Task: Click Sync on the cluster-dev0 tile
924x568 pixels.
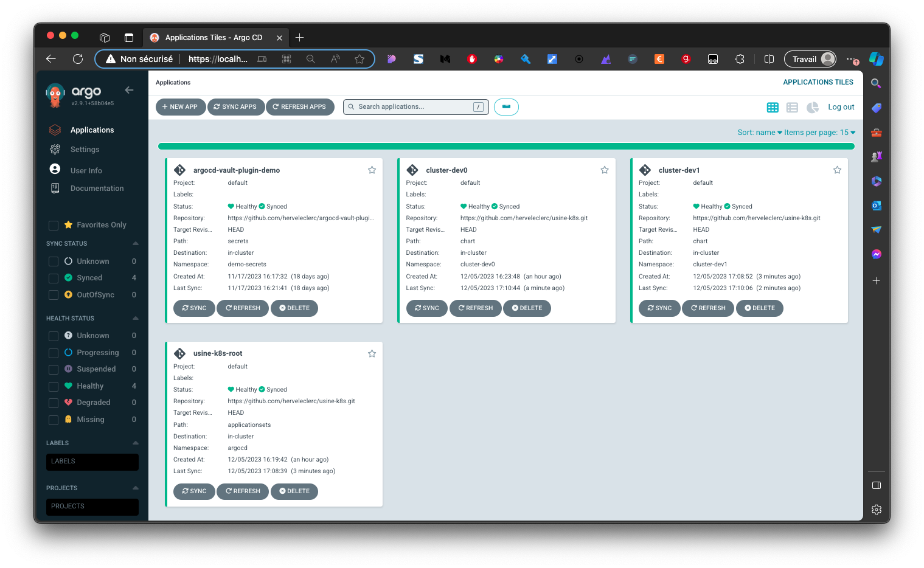Action: tap(426, 308)
